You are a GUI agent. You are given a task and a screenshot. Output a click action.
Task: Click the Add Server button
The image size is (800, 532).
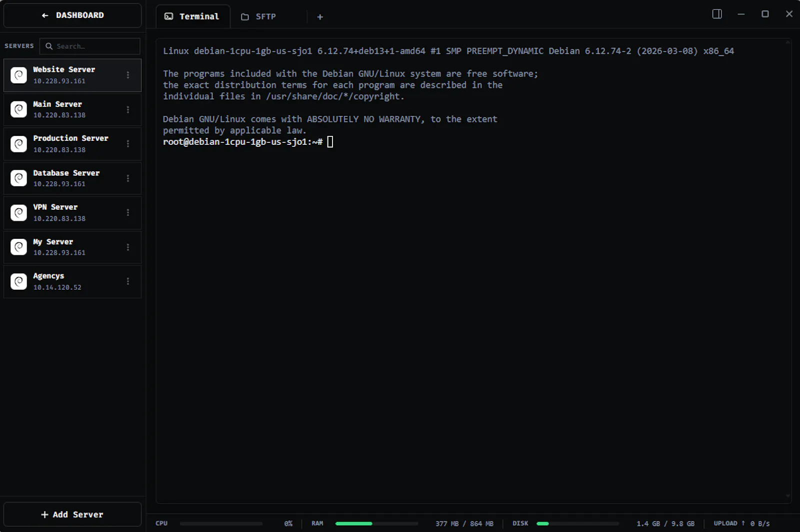pyautogui.click(x=72, y=515)
